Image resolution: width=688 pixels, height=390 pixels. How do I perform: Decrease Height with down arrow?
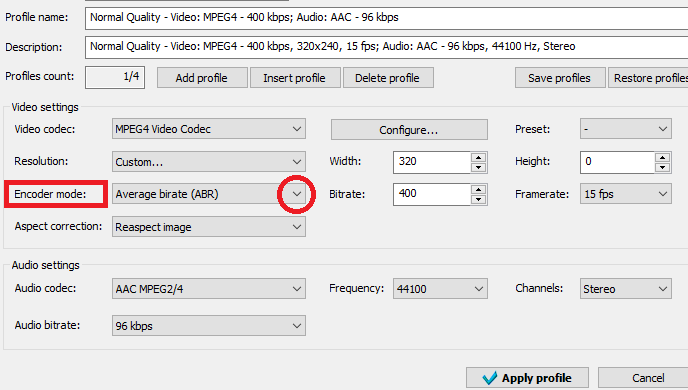663,168
